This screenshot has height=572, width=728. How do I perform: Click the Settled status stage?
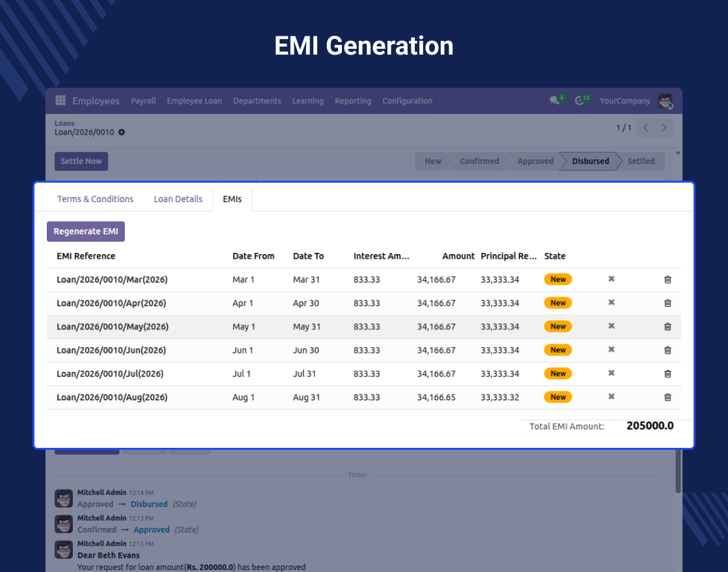click(641, 161)
